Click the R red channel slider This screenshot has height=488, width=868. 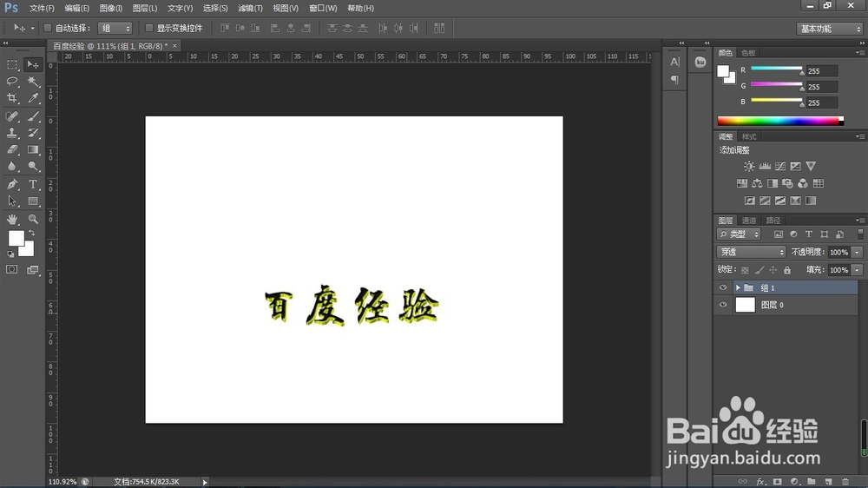point(776,68)
